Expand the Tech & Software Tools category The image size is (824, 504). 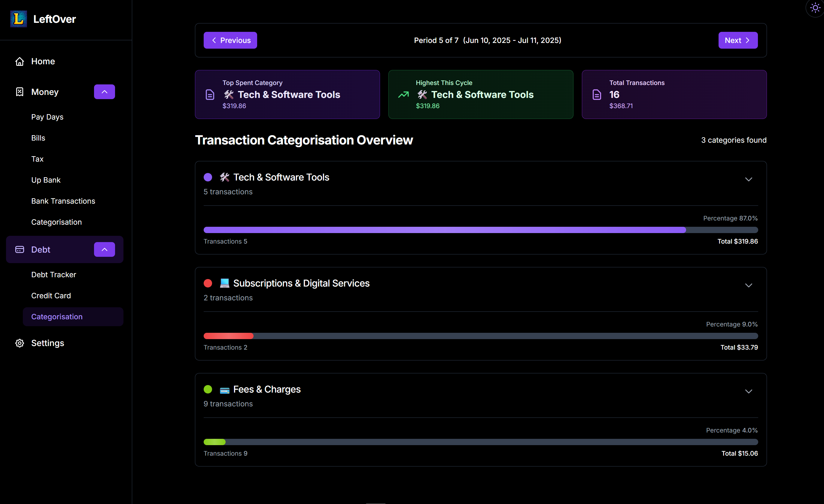[x=748, y=180]
